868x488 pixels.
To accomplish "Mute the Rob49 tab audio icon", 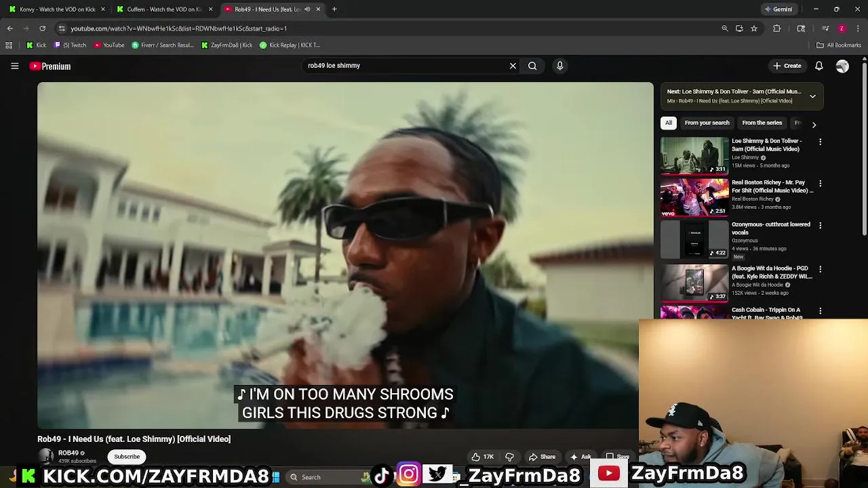I will click(307, 9).
